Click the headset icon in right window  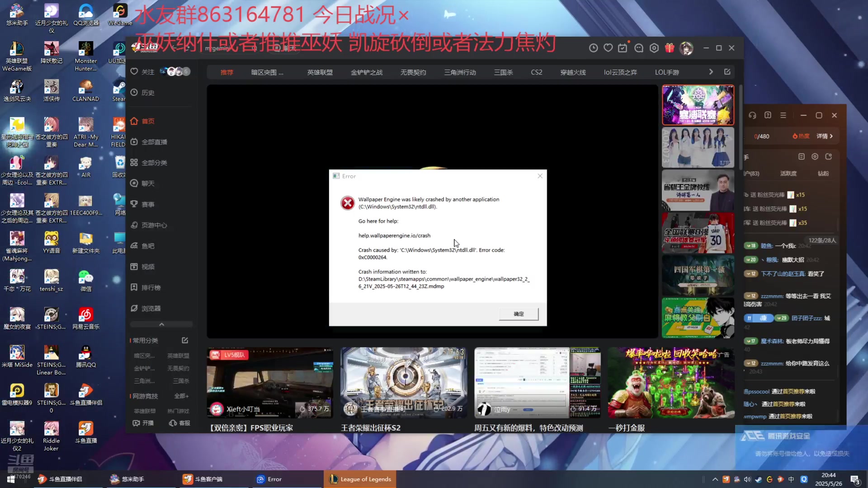tap(752, 115)
